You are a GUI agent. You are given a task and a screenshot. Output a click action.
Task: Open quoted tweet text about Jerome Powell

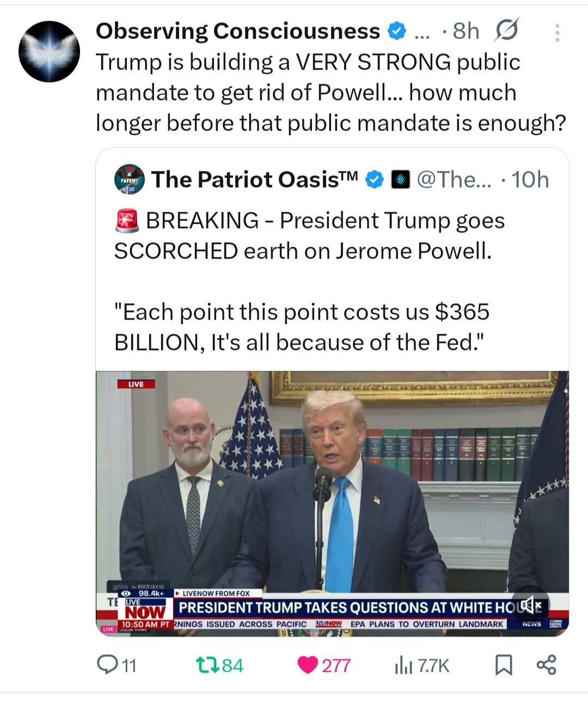pos(309,236)
